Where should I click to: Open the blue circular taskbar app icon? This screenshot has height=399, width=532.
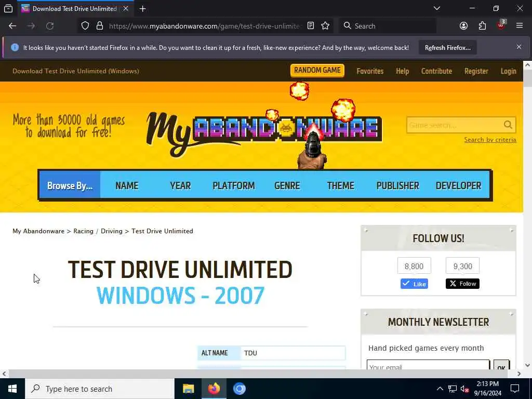239,389
